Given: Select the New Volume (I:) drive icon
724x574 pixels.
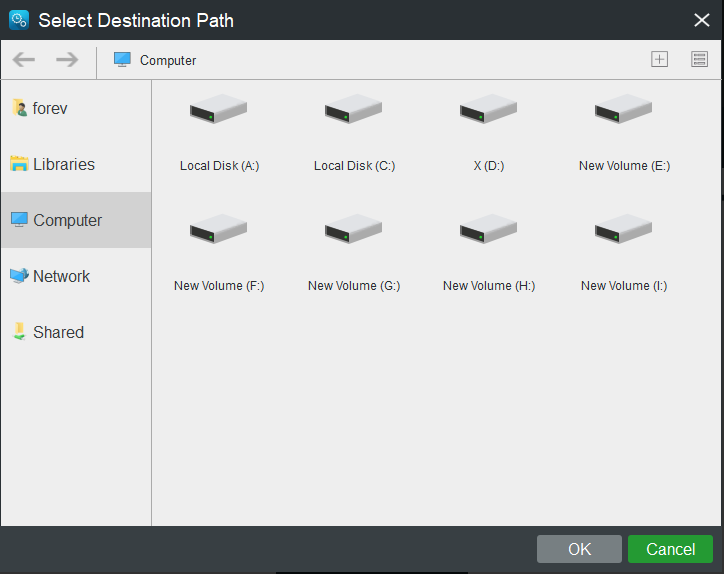Looking at the screenshot, I should click(623, 229).
